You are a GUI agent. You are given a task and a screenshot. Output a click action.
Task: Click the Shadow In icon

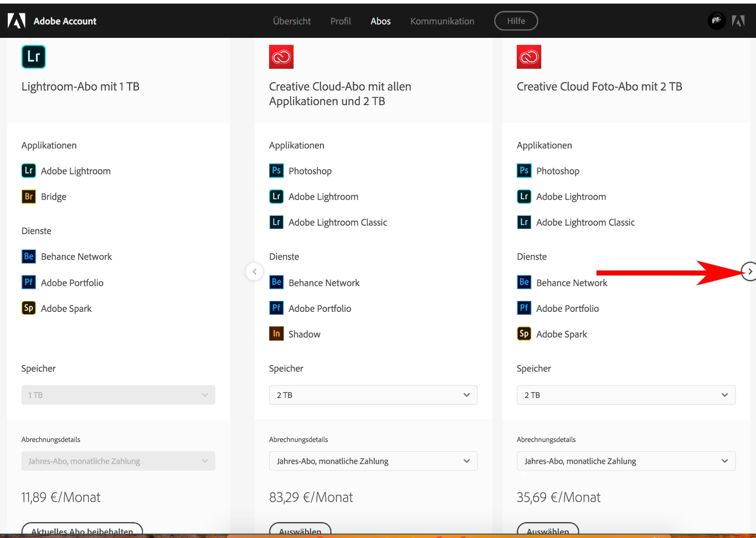coord(277,334)
